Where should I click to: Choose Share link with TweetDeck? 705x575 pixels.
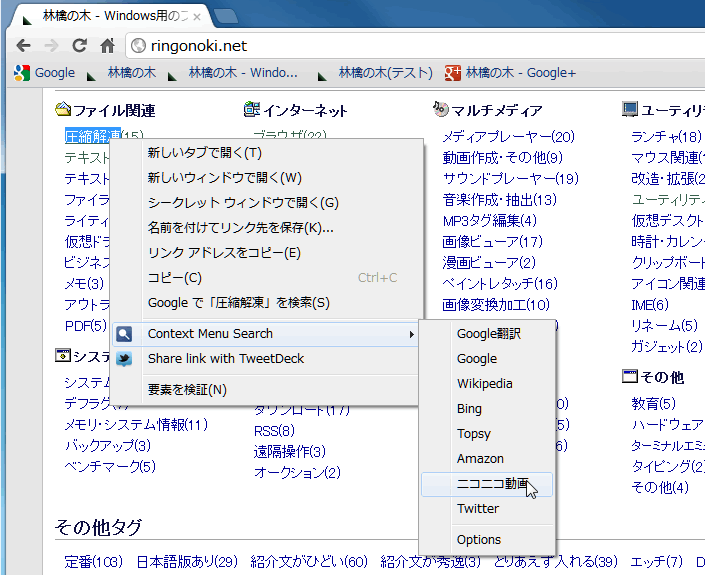[266, 359]
